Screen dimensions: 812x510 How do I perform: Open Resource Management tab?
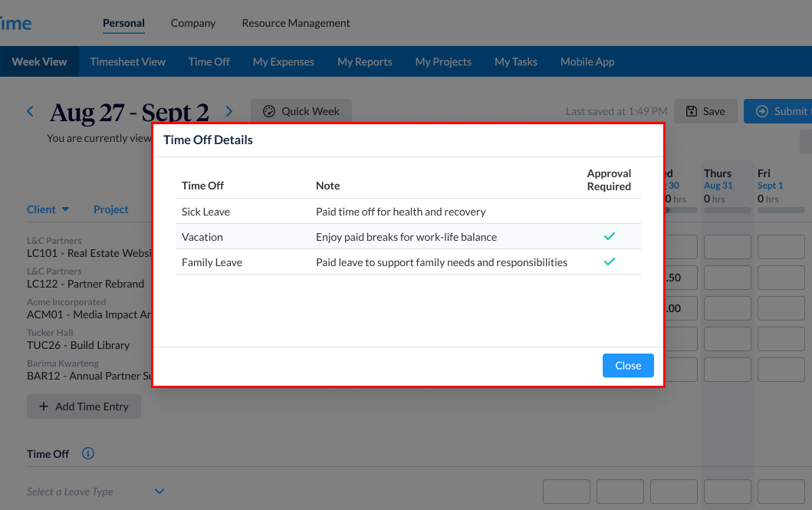coord(296,23)
